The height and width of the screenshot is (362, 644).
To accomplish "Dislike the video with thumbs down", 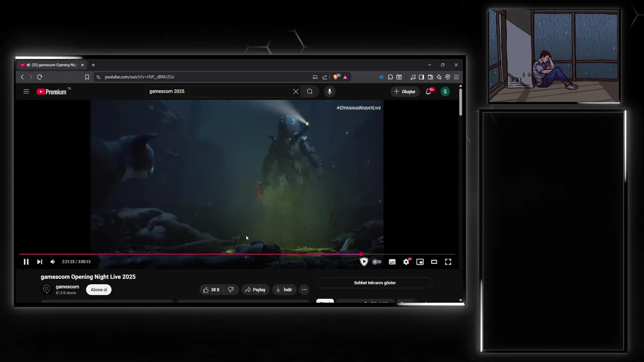I will click(x=231, y=290).
